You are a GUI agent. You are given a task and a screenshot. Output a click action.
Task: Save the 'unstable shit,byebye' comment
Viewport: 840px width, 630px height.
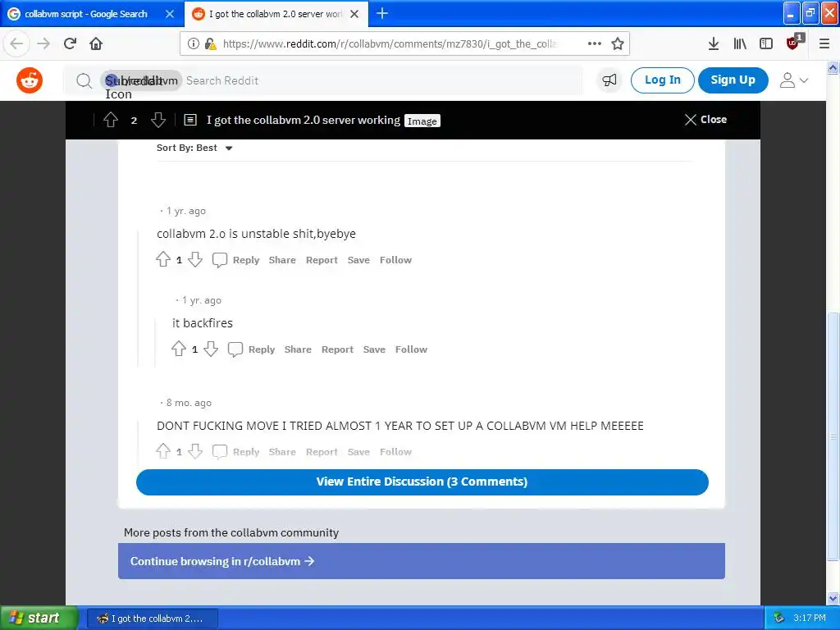(x=358, y=260)
